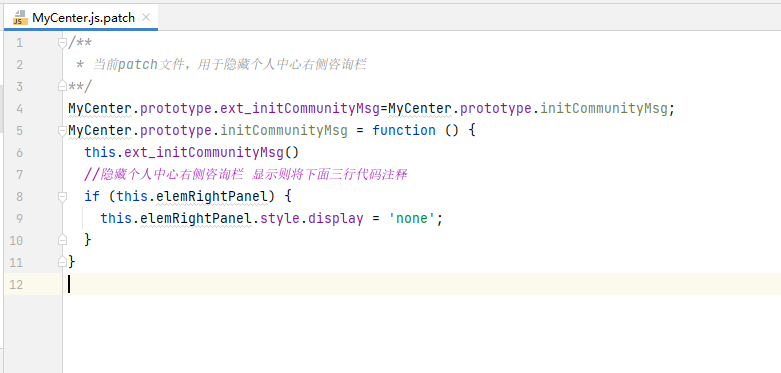The height and width of the screenshot is (373, 781).
Task: Click the purple comment on line 7
Action: pyautogui.click(x=246, y=174)
